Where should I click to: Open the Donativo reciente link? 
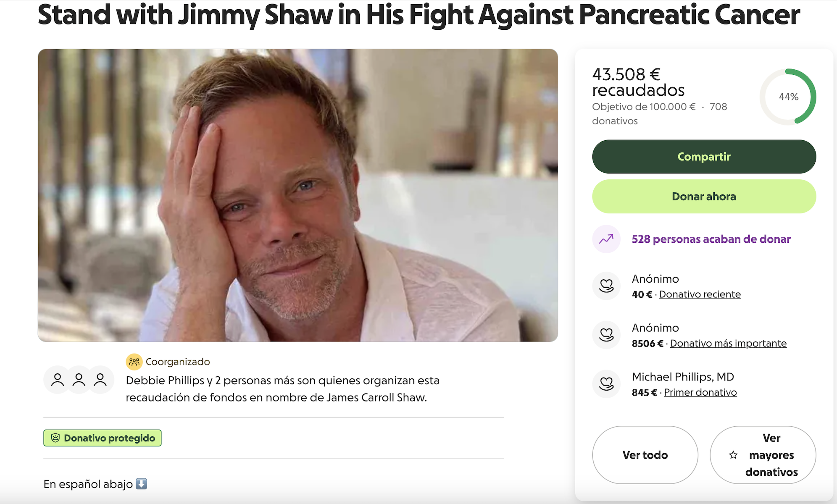700,294
